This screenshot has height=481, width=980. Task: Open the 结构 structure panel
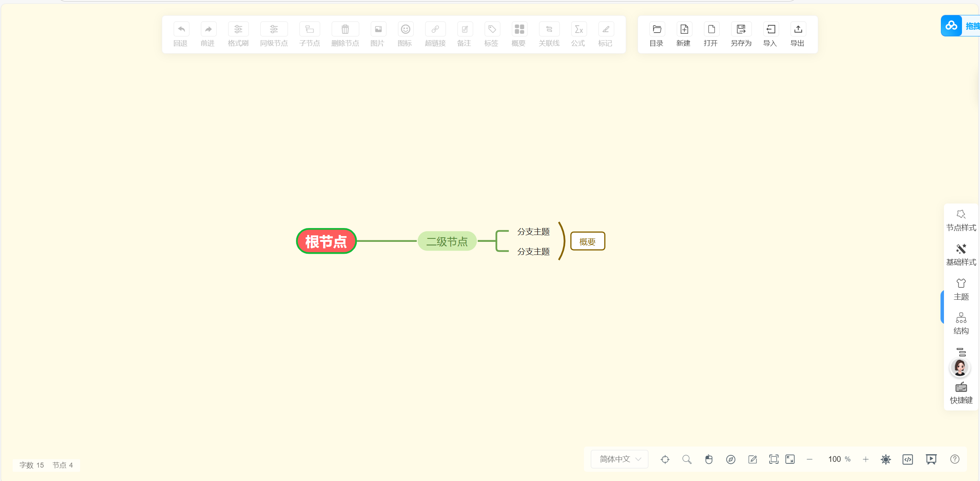point(961,324)
